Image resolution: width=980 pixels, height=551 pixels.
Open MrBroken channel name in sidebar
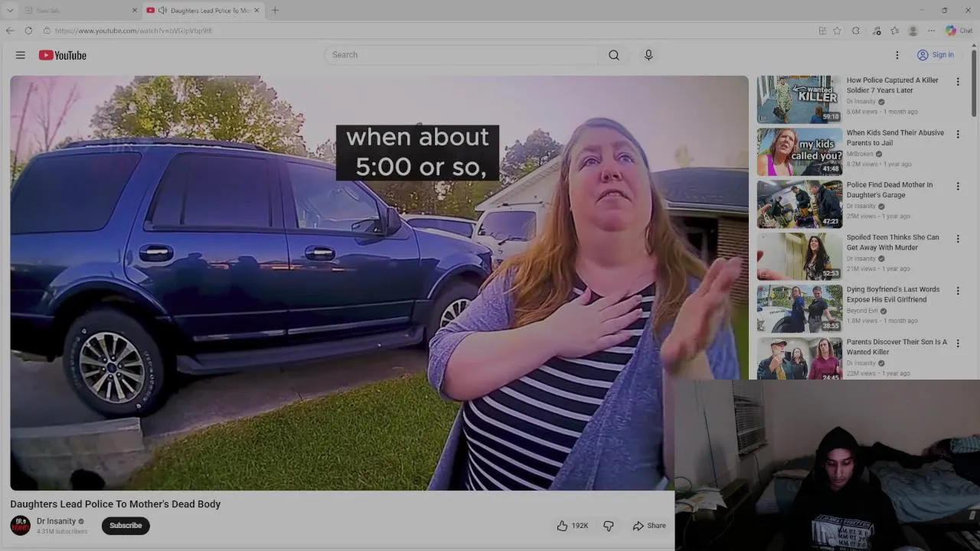point(860,154)
